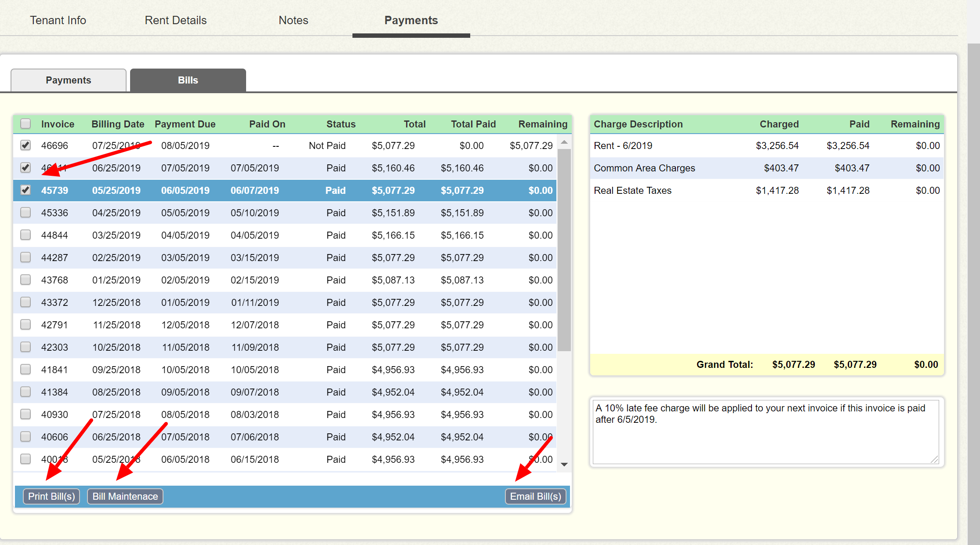980x545 pixels.
Task: Click the Email Bill(s) button
Action: 536,496
